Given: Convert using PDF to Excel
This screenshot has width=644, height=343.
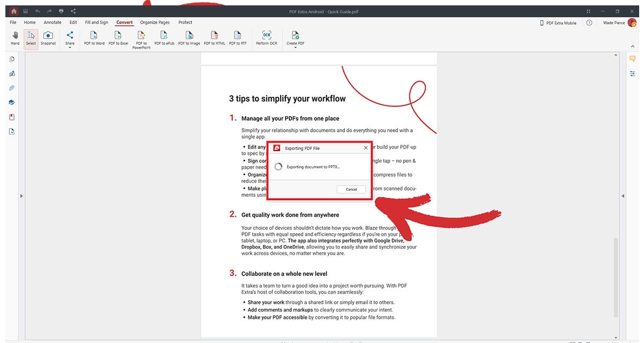Looking at the screenshot, I should tap(118, 39).
